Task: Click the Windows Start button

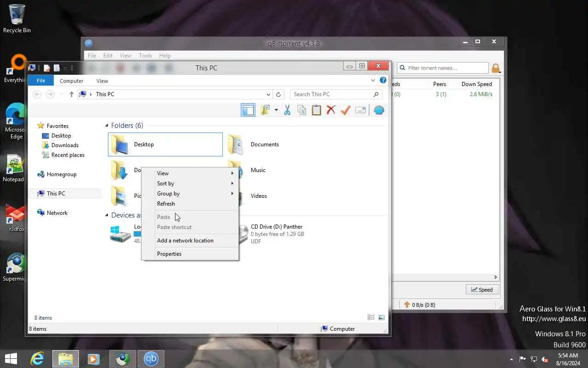Action: [x=11, y=359]
